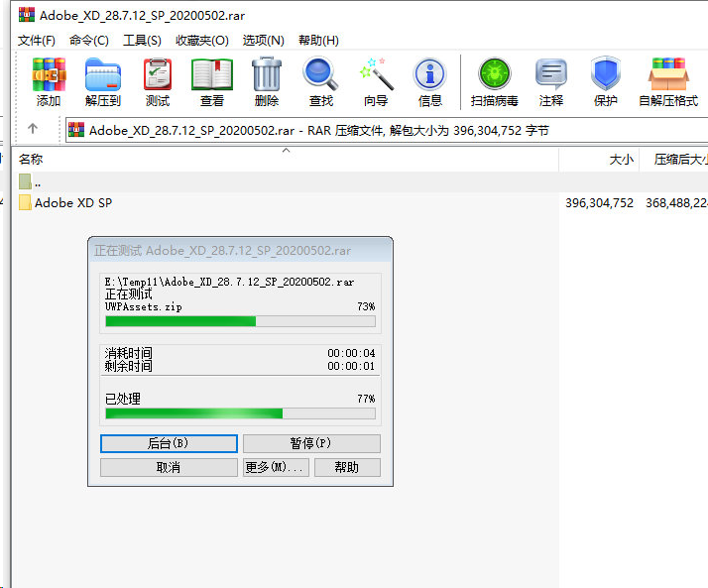708x588 pixels.
Task: Click the 暂停(P) pause button
Action: (311, 443)
